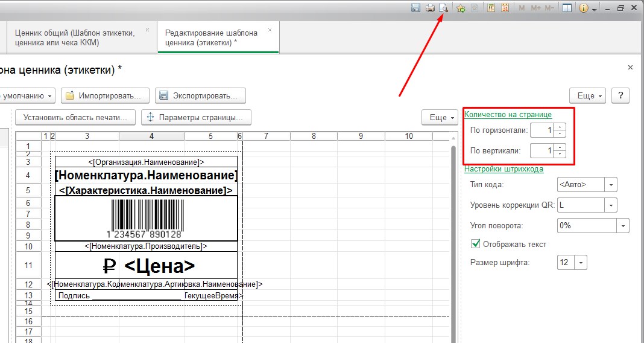Click the Импортировать button
Image resolution: width=644 pixels, height=343 pixels.
pos(105,96)
